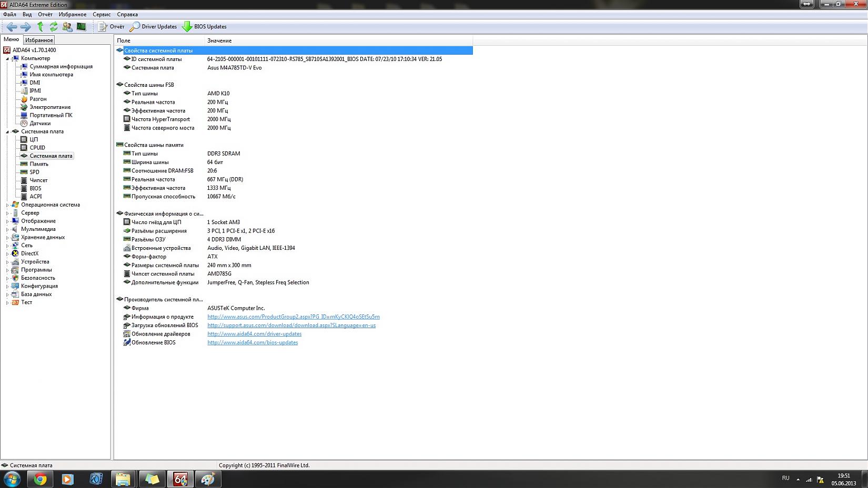The image size is (868, 488).
Task: Click the network signal tray icon
Action: [809, 480]
